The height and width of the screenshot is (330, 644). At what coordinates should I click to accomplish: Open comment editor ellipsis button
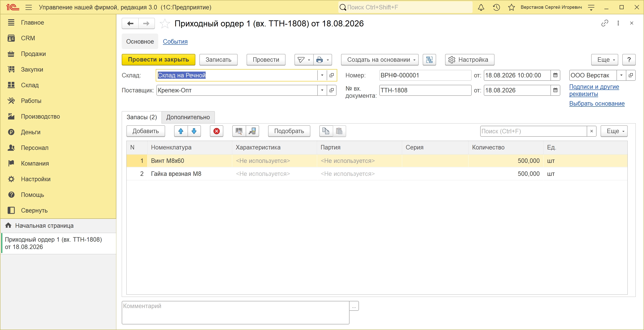tap(354, 306)
